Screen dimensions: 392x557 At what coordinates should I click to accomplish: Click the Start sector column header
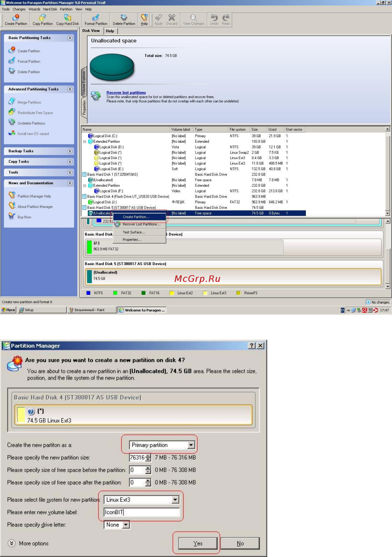(x=295, y=129)
